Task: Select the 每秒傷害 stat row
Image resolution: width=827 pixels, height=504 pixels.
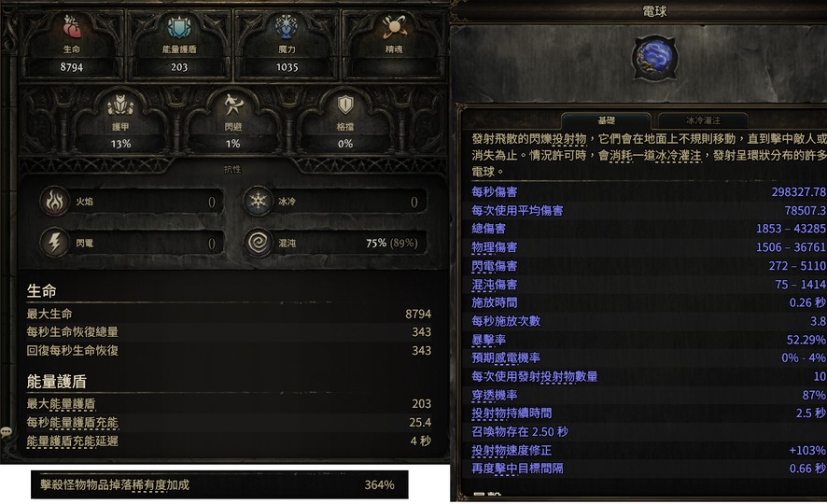Action: [x=649, y=192]
